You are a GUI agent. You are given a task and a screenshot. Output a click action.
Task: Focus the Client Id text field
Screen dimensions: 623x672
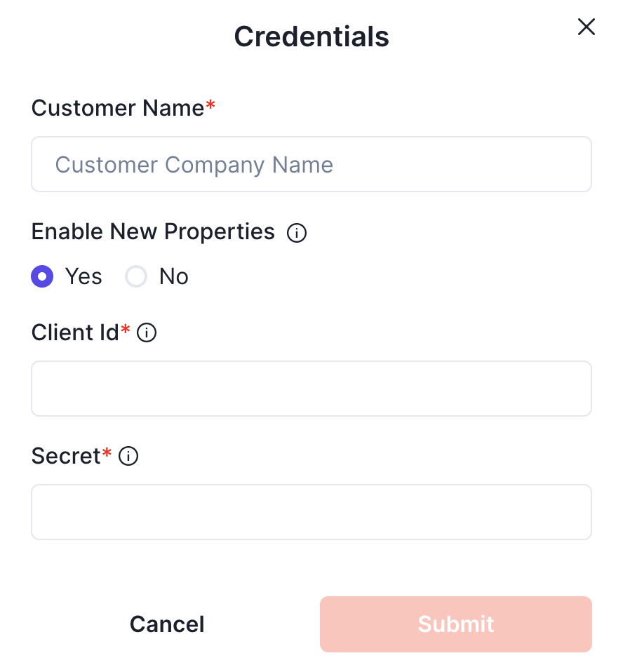tap(311, 389)
